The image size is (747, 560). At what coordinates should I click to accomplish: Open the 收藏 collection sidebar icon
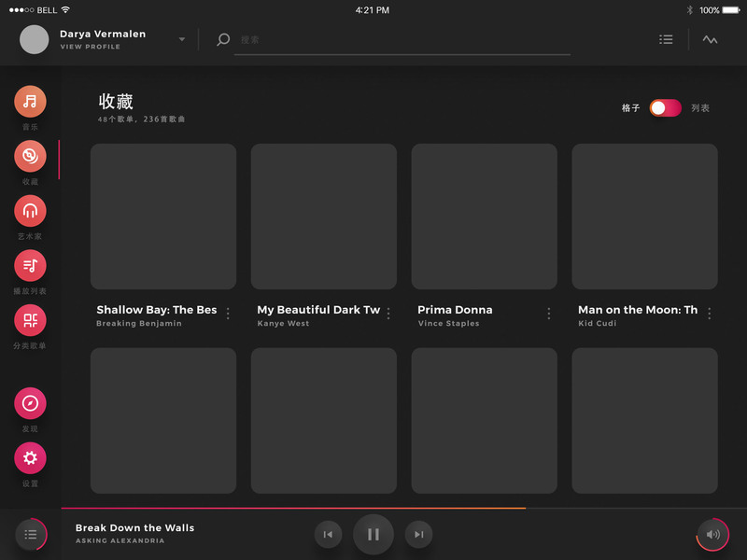[30, 156]
